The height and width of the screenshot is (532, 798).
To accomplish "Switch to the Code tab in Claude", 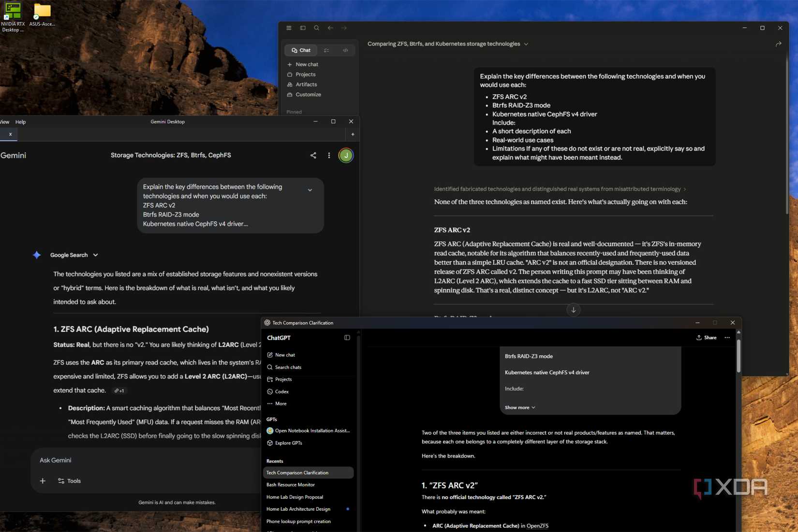I will 345,50.
